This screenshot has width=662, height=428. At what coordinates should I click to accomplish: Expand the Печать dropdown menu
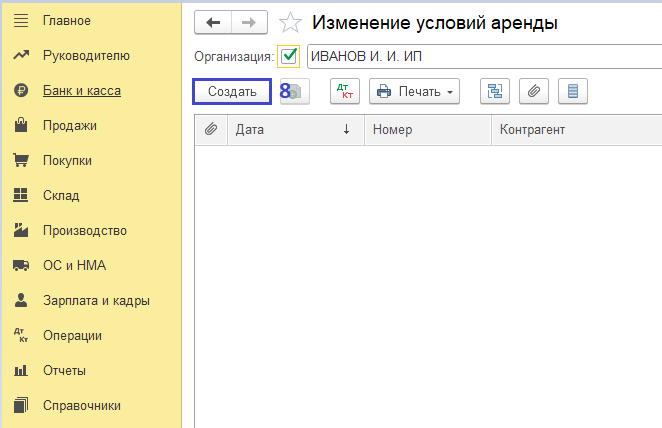tap(414, 92)
